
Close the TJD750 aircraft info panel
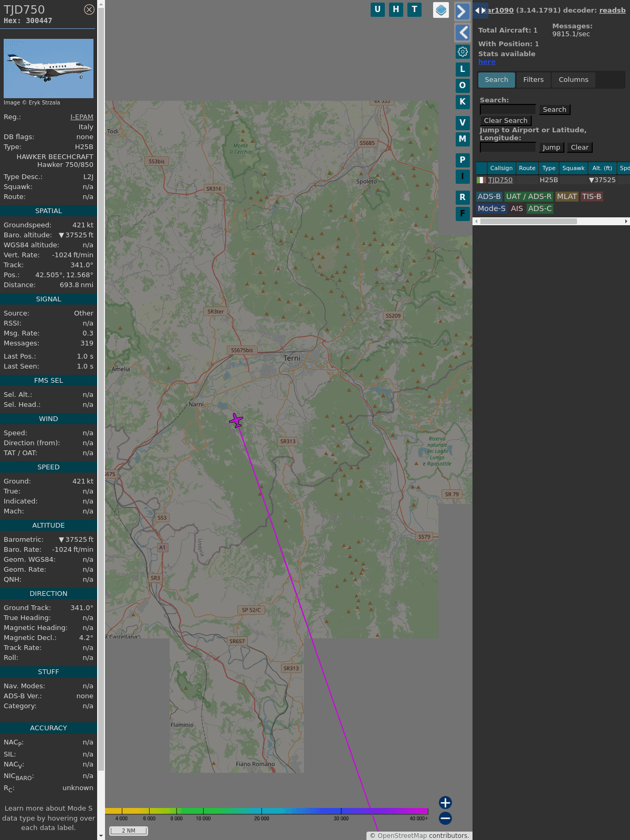point(89,9)
